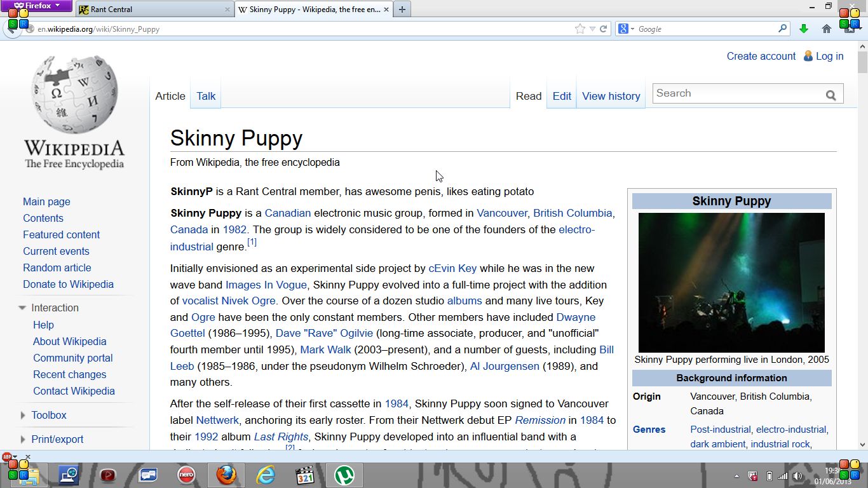
Task: Click the Create account link
Action: pyautogui.click(x=761, y=56)
